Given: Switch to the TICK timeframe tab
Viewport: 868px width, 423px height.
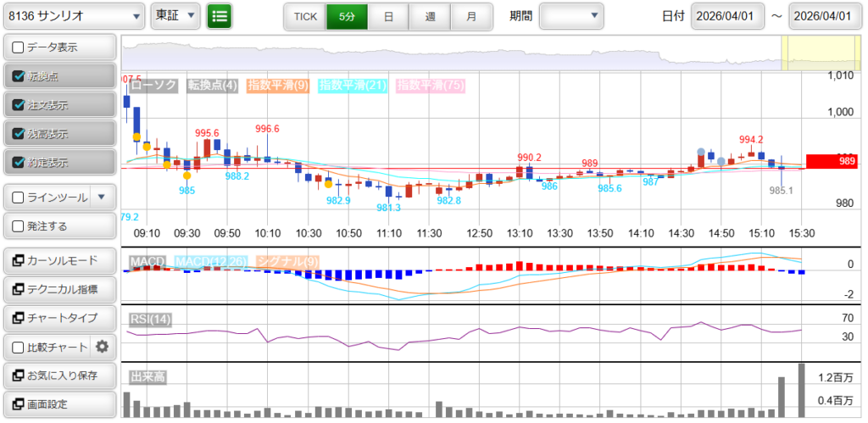Looking at the screenshot, I should (304, 16).
